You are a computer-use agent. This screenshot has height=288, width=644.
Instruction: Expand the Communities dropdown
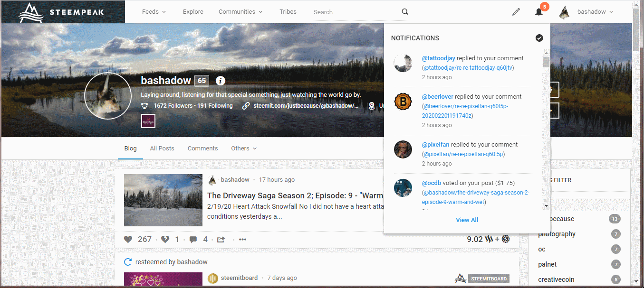coord(240,12)
